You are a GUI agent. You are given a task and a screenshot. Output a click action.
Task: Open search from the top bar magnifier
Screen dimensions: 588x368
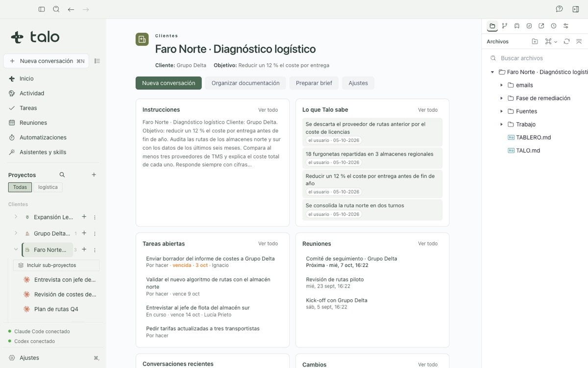56,9
